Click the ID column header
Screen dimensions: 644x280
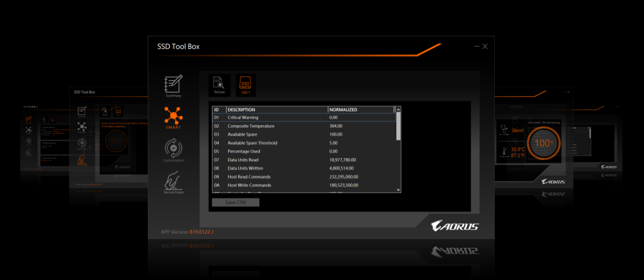point(219,109)
